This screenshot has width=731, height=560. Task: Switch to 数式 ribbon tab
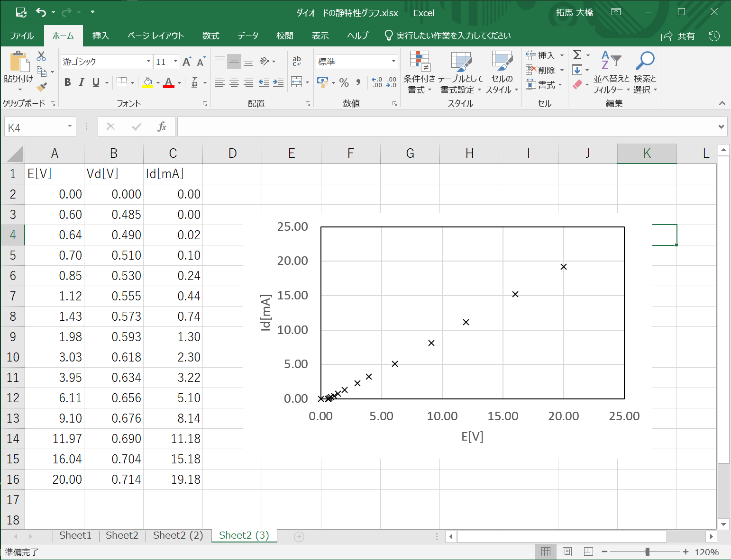[x=211, y=36]
